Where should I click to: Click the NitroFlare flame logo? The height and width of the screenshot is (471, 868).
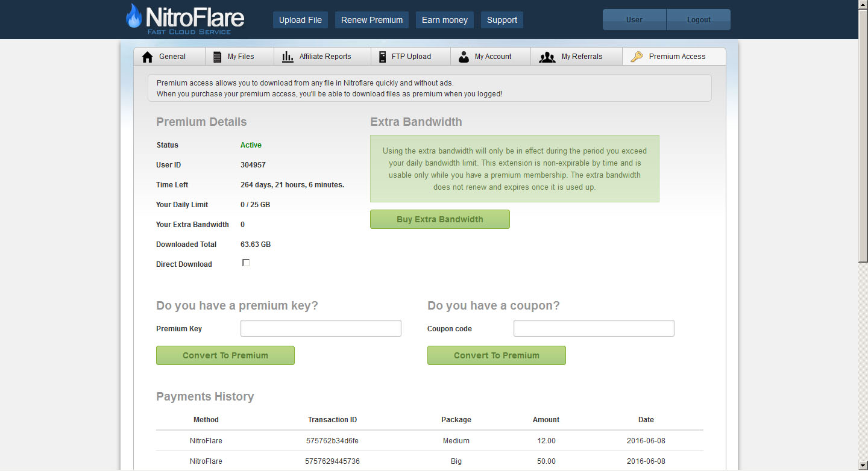pyautogui.click(x=134, y=17)
